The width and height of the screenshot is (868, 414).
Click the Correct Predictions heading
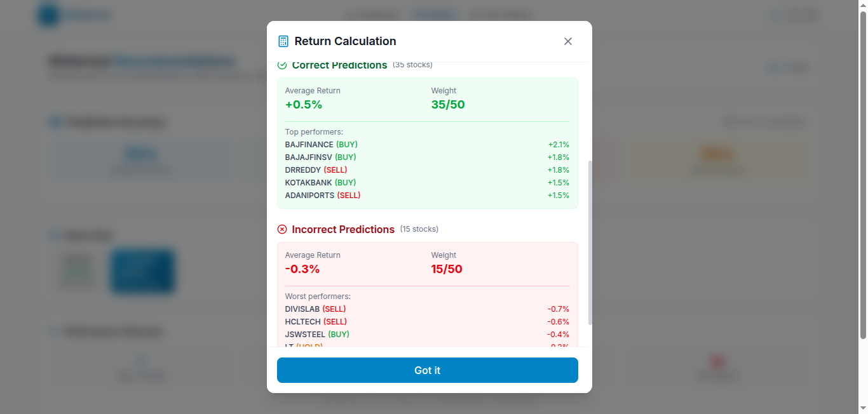[339, 65]
